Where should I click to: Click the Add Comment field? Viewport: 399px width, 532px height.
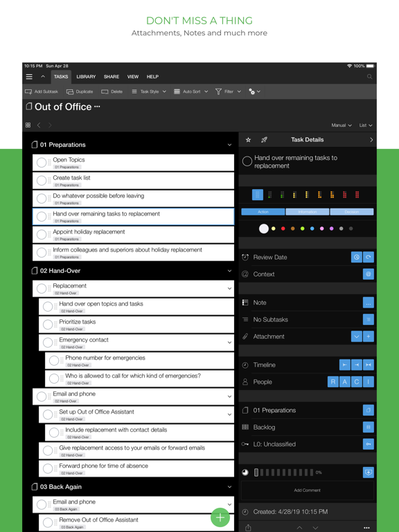[308, 490]
